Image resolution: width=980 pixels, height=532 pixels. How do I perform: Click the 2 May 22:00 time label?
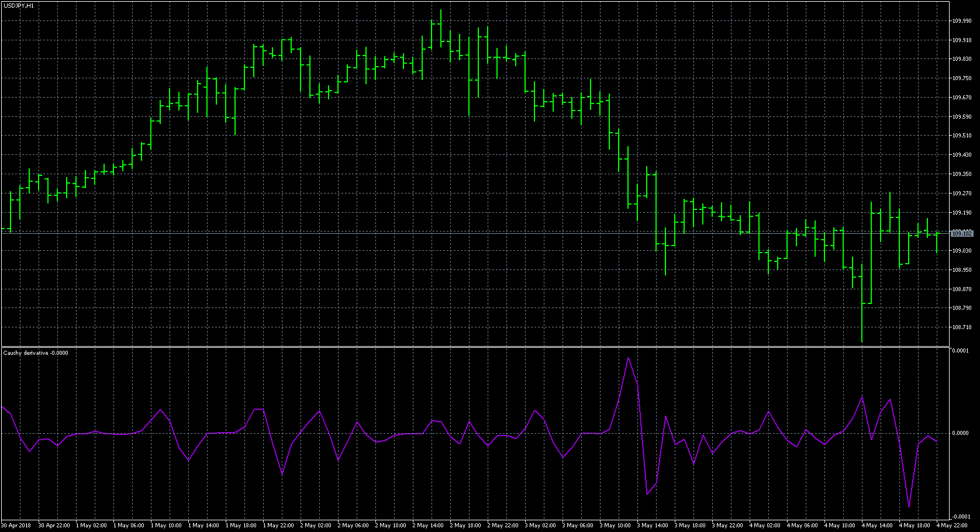(x=503, y=526)
